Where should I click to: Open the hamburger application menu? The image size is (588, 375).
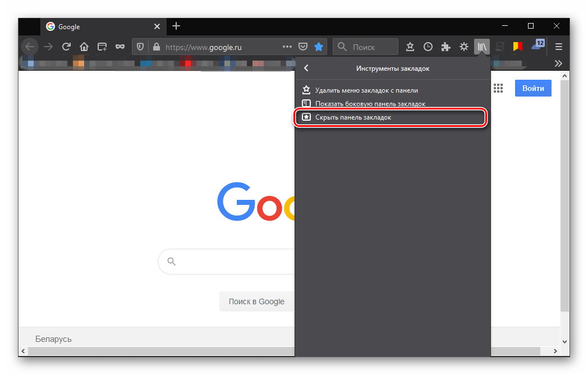point(559,47)
